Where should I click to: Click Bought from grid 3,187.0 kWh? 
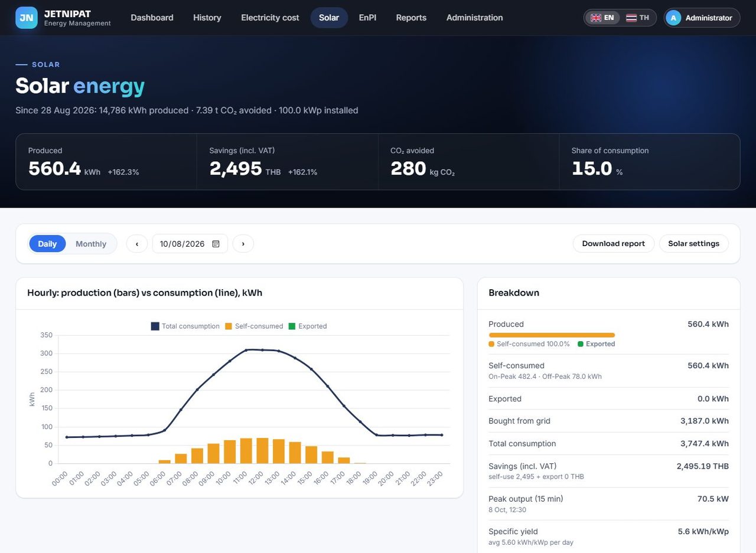pyautogui.click(x=608, y=421)
